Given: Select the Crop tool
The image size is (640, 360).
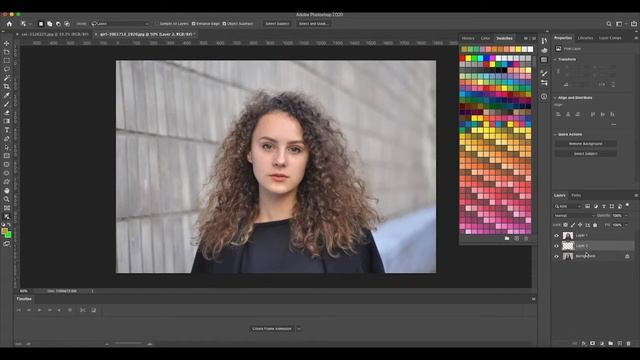Looking at the screenshot, I should [x=7, y=87].
